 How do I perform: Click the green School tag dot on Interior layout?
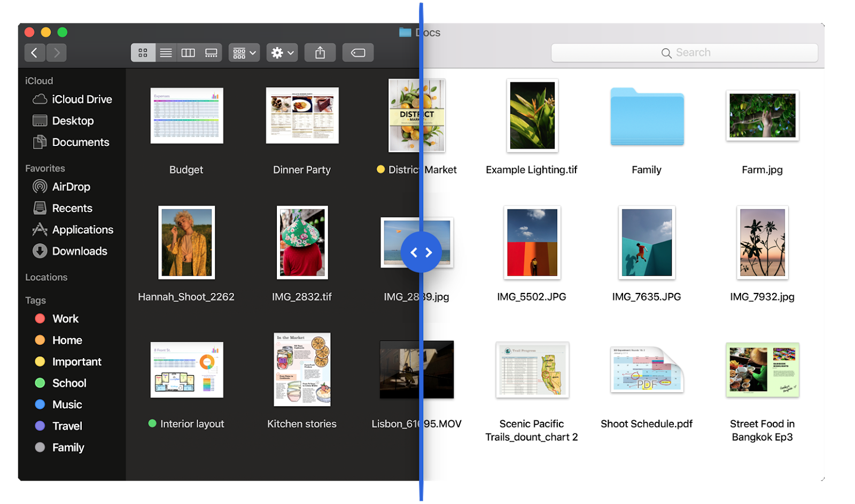coord(152,423)
